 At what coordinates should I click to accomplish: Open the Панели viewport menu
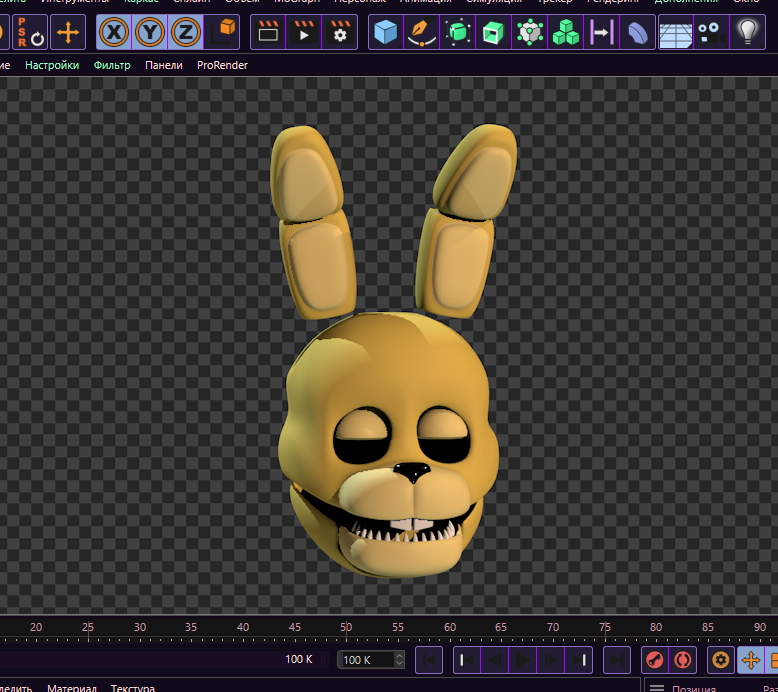(x=164, y=65)
